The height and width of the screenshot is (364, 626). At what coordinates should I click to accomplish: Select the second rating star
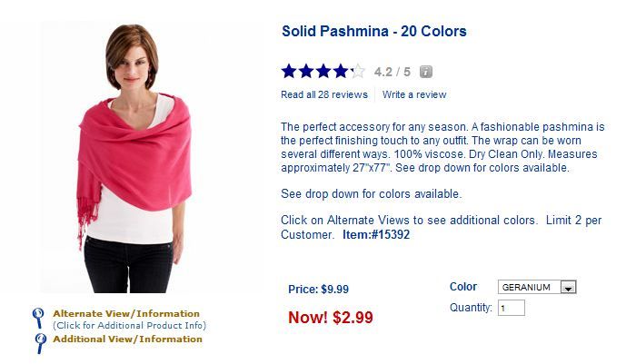pyautogui.click(x=306, y=71)
